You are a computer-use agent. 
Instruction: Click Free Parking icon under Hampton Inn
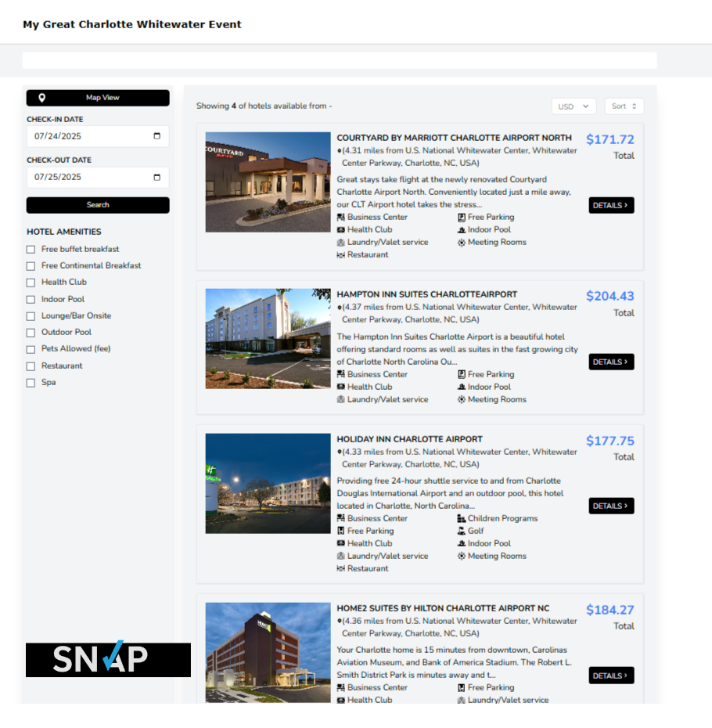tap(462, 374)
